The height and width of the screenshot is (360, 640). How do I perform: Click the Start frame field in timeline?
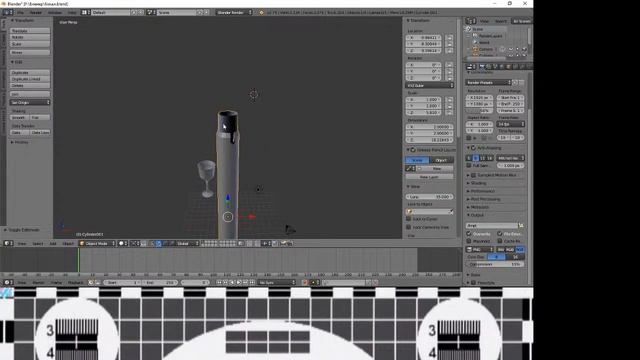point(122,282)
